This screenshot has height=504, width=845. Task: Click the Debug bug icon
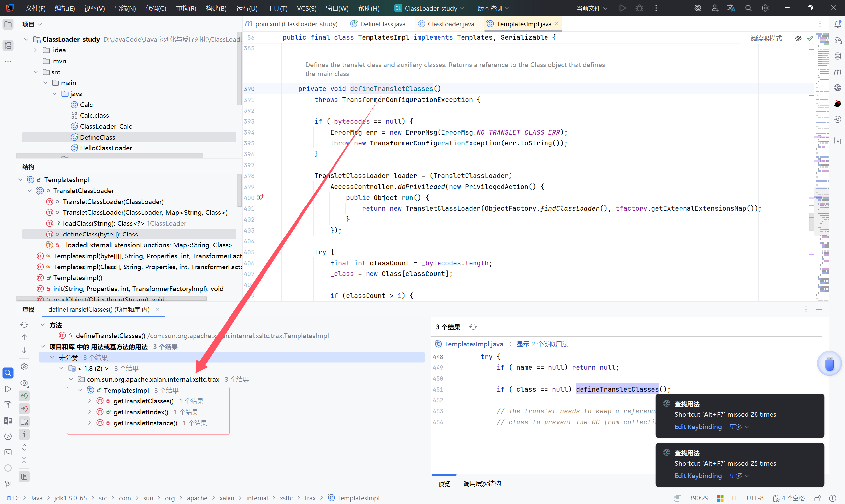point(639,8)
